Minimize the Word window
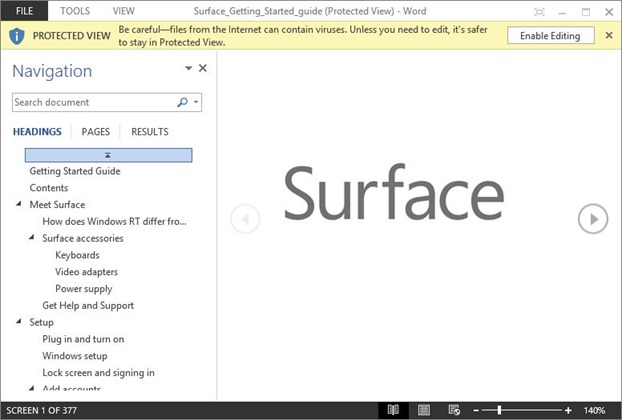This screenshot has width=622, height=420. pos(562,12)
